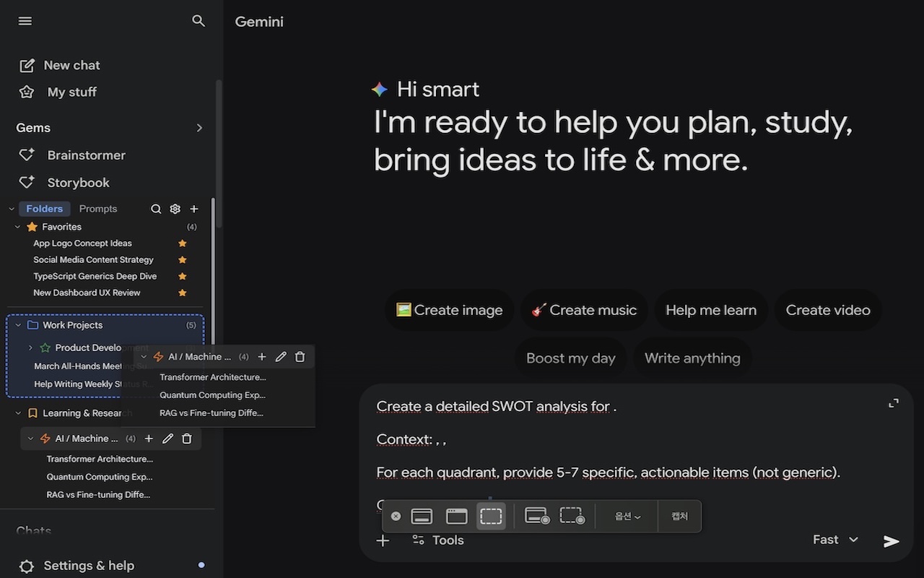924x578 pixels.
Task: Unfavorite Social Media Content Strategy star
Action: 183,260
